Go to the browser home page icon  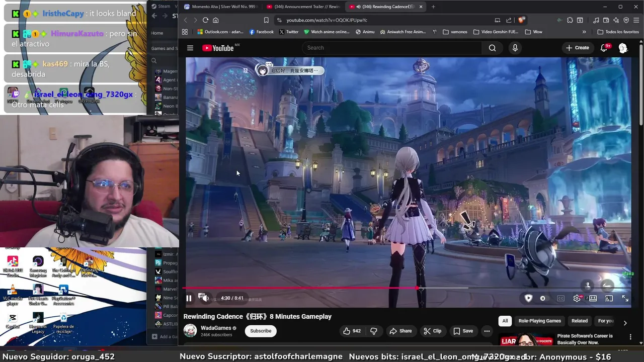[x=215, y=20]
